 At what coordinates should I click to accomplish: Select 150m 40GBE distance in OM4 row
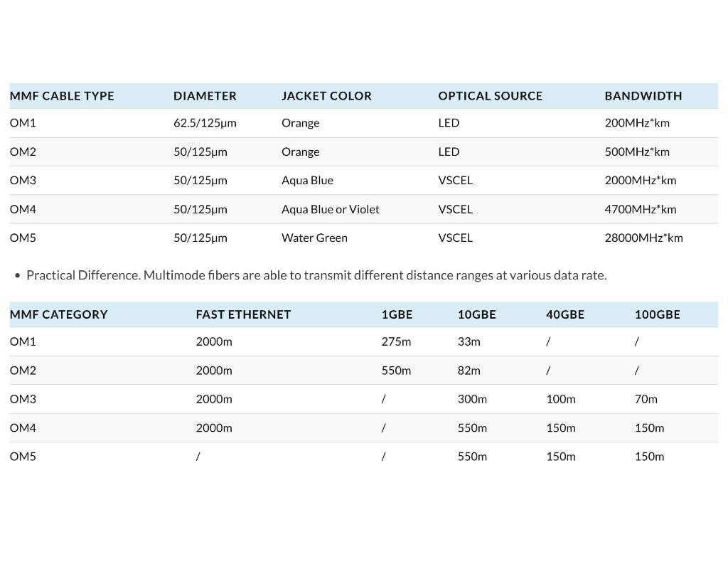tap(561, 428)
